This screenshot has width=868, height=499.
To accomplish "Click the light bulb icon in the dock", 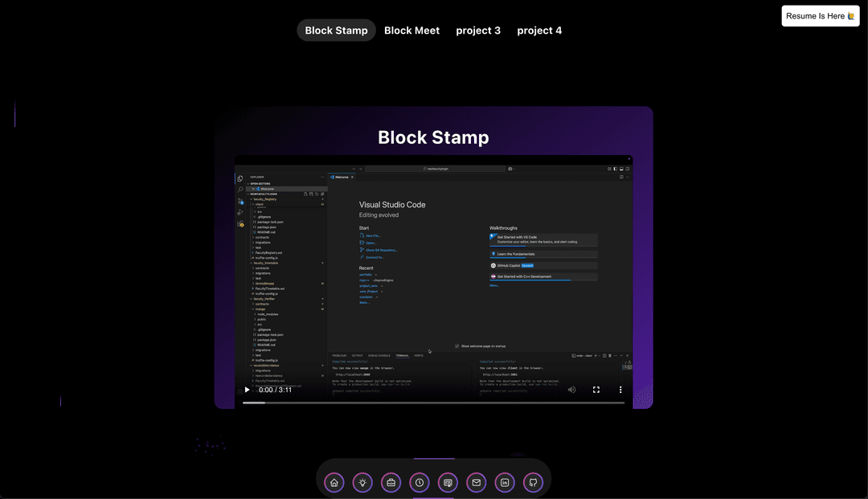I will [x=362, y=482].
